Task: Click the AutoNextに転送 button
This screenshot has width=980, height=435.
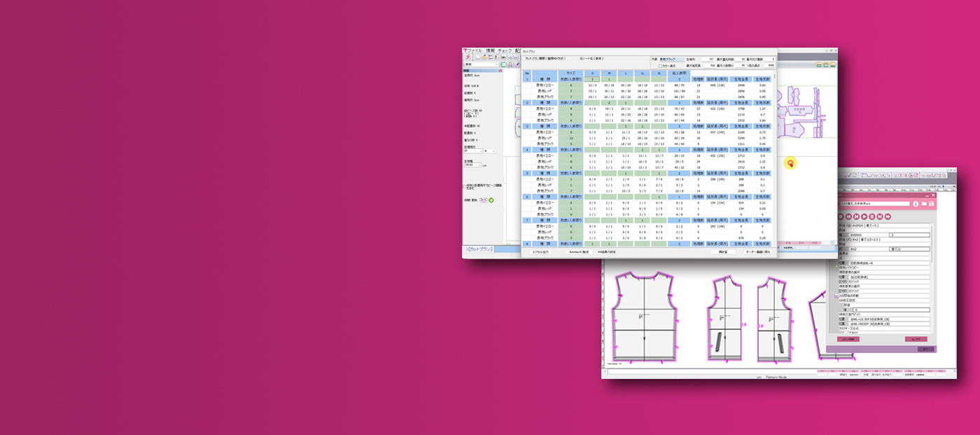Action: (x=579, y=251)
